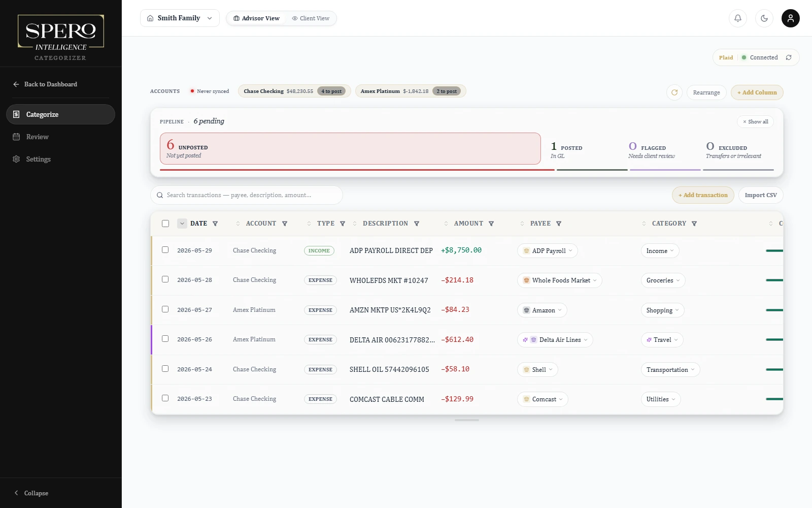Click the confidence bar in ADP Payroll row
Image resolution: width=812 pixels, height=508 pixels.
click(x=774, y=250)
